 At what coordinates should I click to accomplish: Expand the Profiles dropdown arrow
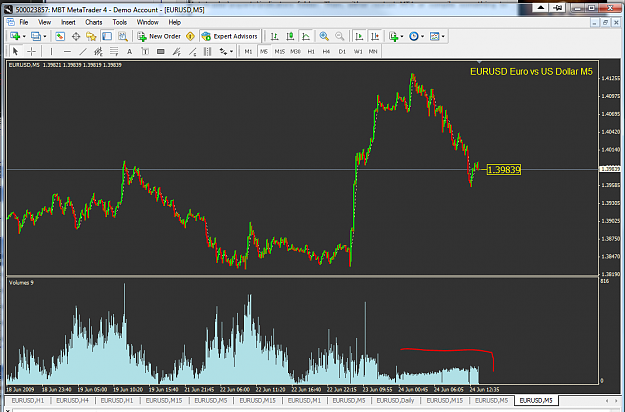click(x=45, y=37)
